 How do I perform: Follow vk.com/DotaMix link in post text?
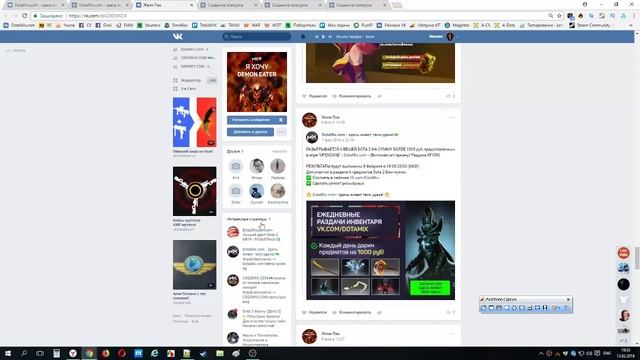pos(364,178)
